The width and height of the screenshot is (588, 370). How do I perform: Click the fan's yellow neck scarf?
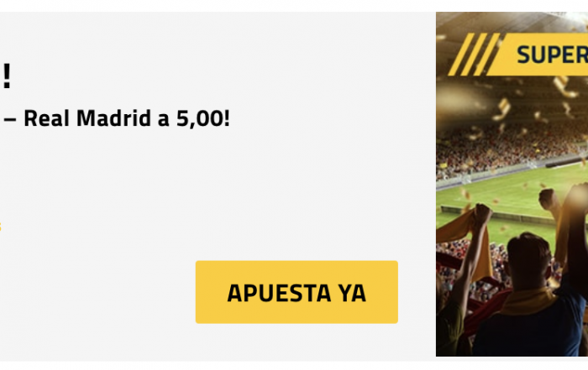(528, 301)
